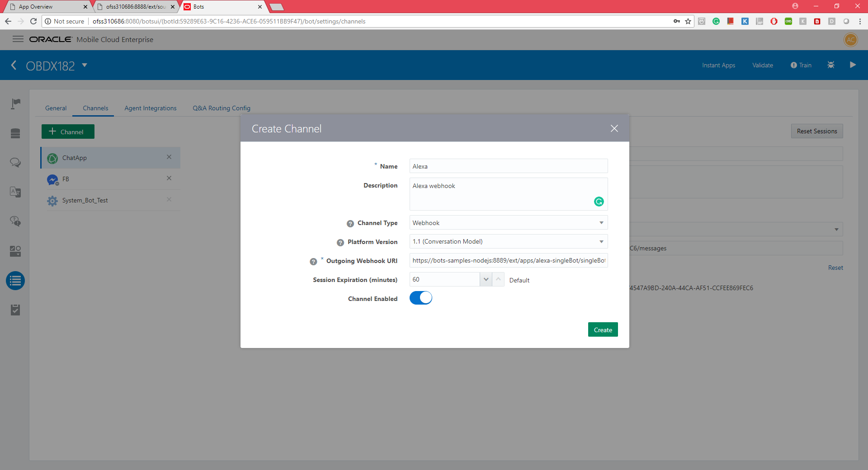Switch to the General tab
Screen dimensions: 868x470
click(x=56, y=108)
